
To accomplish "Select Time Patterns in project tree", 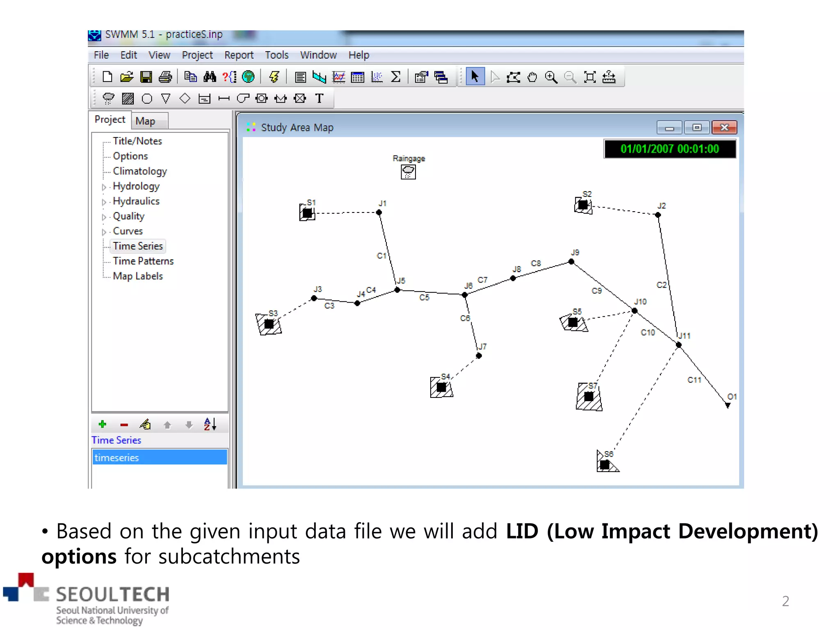I will tap(143, 261).
